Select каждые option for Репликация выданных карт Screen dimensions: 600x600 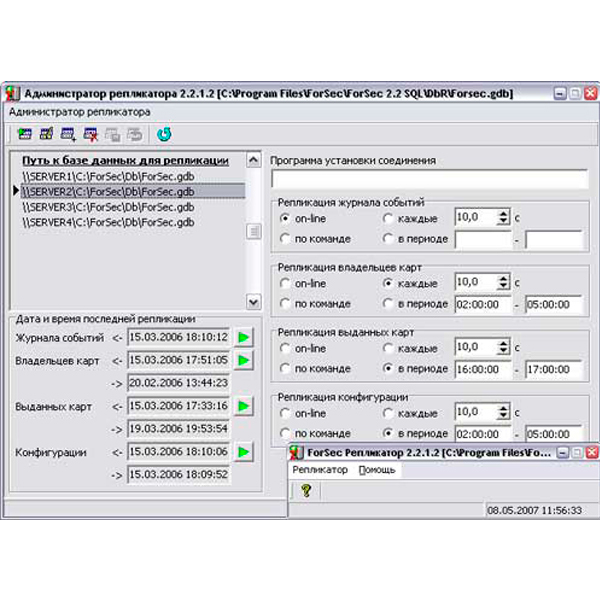click(389, 348)
